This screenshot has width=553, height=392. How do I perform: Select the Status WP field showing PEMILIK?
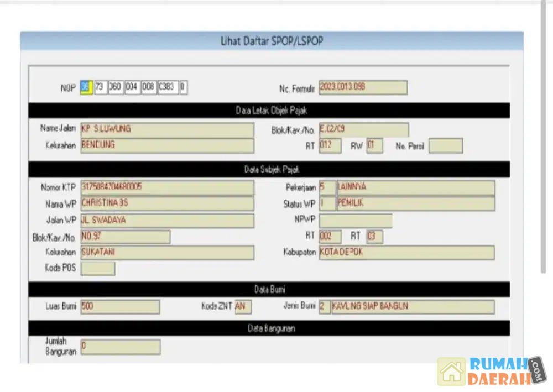point(415,204)
